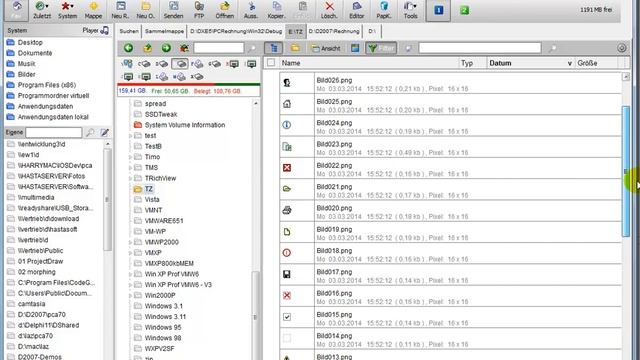Toggle the Filter funnel button
Viewport: 640px width, 360px height.
pyautogui.click(x=381, y=48)
